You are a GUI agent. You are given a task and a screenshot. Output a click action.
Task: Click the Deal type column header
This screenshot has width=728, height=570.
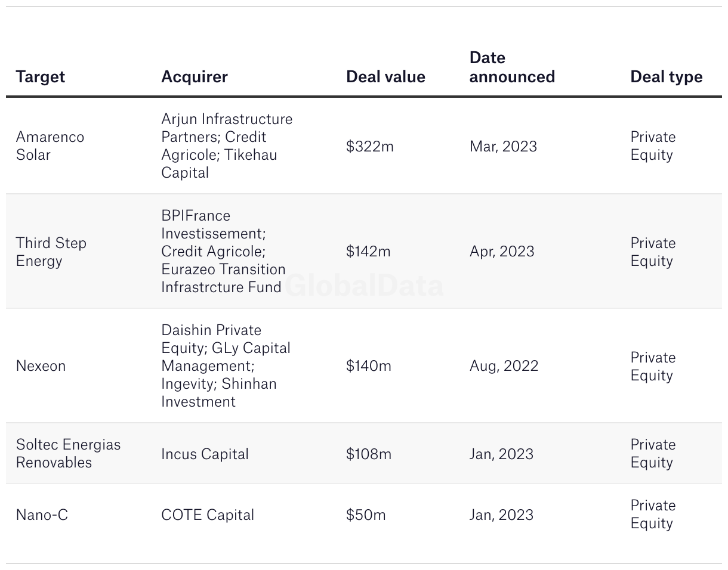666,77
